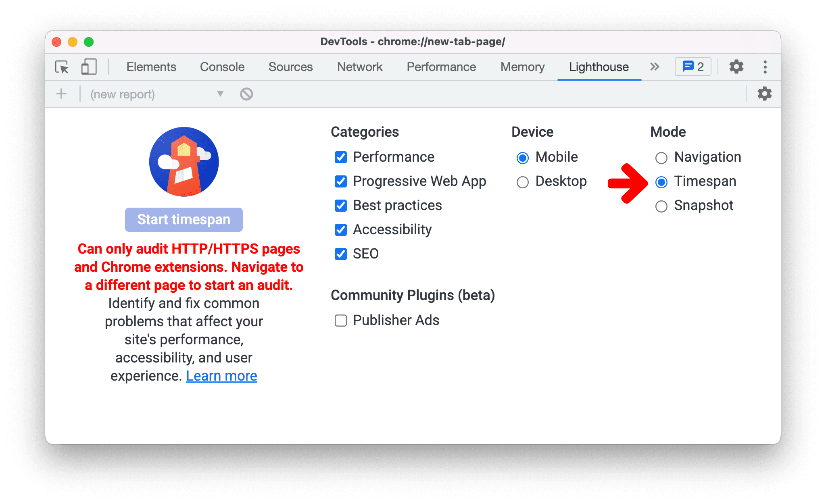The image size is (826, 504).
Task: Click the DevTools settings gear icon
Action: pos(734,67)
